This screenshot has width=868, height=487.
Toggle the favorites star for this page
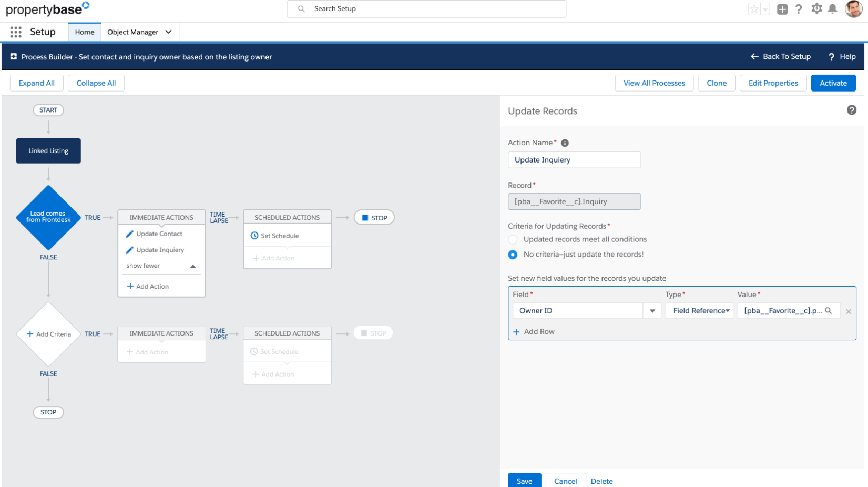click(x=755, y=9)
